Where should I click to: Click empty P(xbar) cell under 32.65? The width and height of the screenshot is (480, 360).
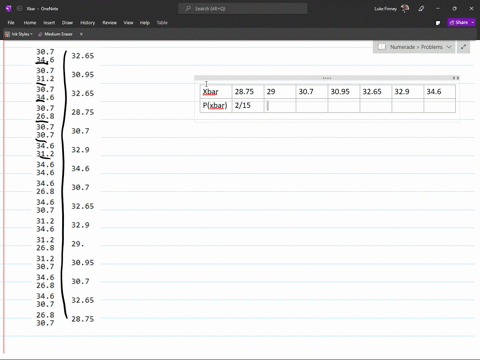[376, 106]
